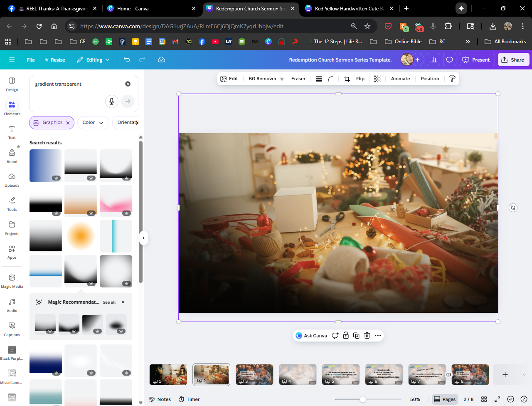Delete the selected image with the trash icon
The image size is (532, 406).
(367, 336)
